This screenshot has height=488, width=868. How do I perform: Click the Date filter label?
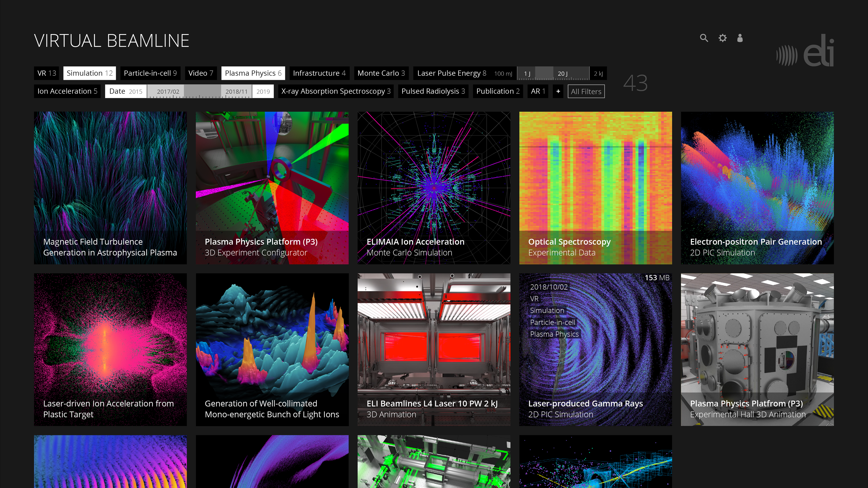[117, 91]
